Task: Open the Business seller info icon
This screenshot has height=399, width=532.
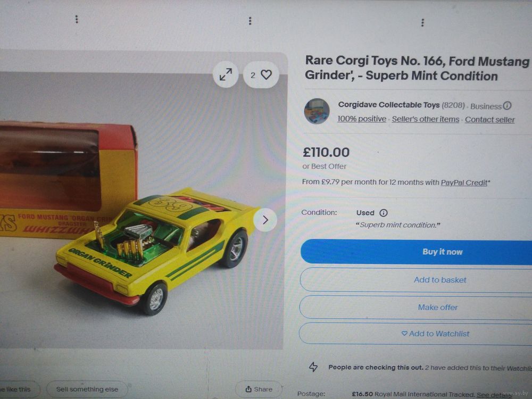Action: 507,106
